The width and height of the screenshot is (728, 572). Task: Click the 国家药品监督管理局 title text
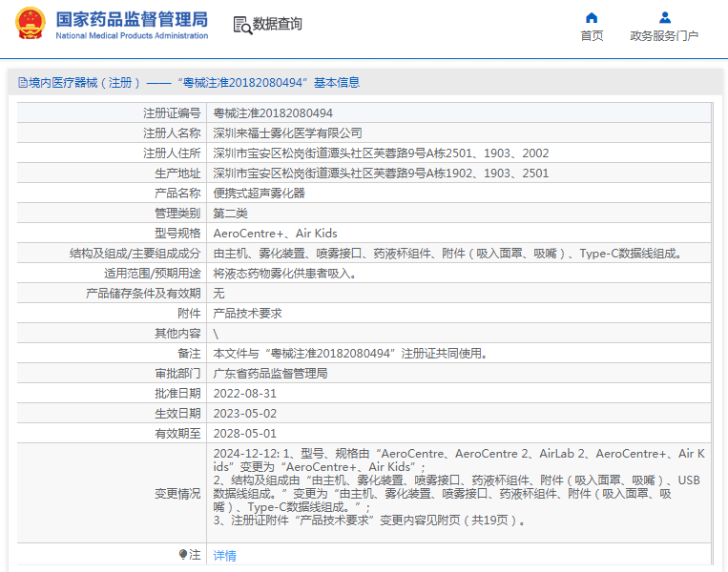point(132,18)
